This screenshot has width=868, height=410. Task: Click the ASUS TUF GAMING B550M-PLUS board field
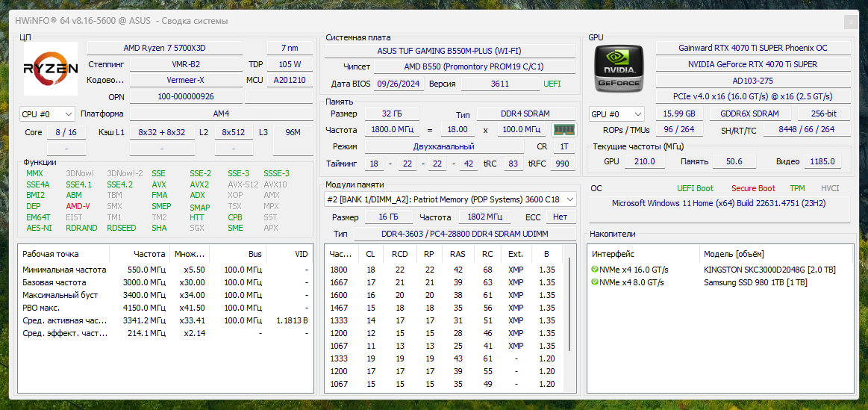coord(449,51)
